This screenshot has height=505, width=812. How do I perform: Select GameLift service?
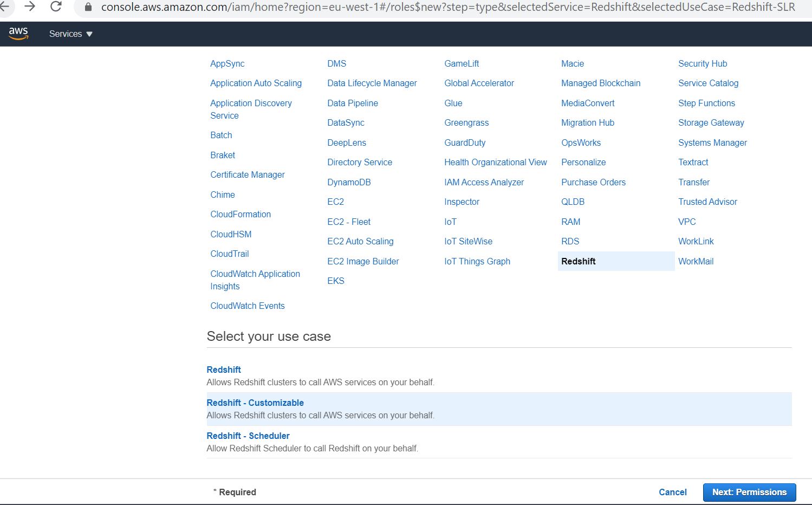point(462,63)
